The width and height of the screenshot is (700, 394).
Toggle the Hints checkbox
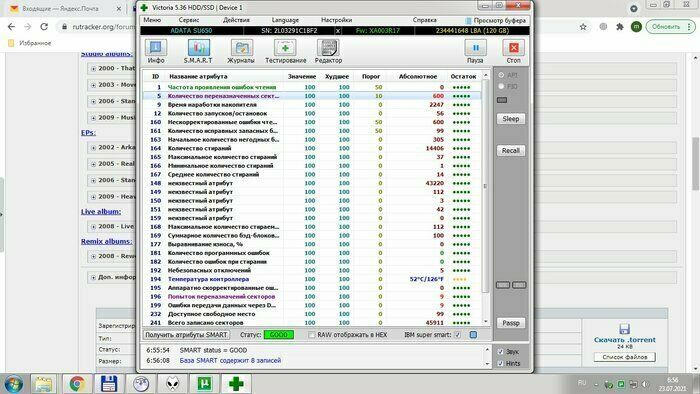click(x=500, y=363)
